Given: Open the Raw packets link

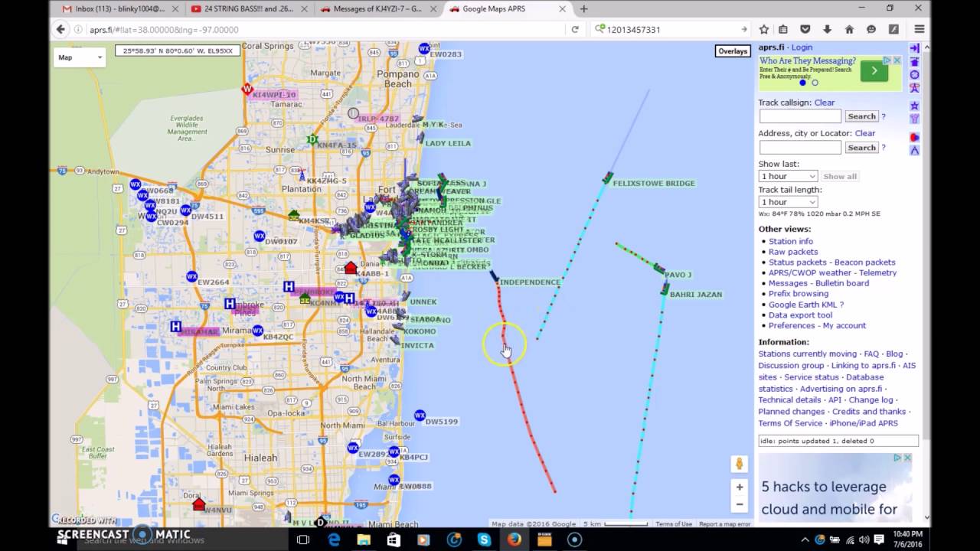Looking at the screenshot, I should click(793, 252).
